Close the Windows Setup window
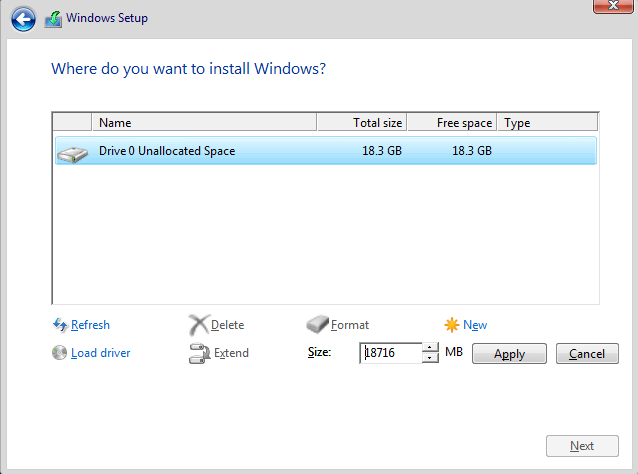 [613, 6]
